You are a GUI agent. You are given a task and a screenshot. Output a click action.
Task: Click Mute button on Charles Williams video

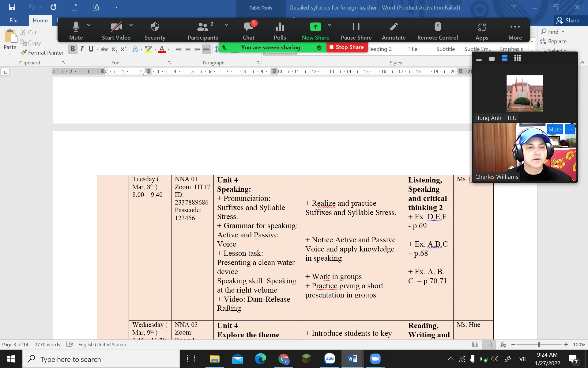555,129
